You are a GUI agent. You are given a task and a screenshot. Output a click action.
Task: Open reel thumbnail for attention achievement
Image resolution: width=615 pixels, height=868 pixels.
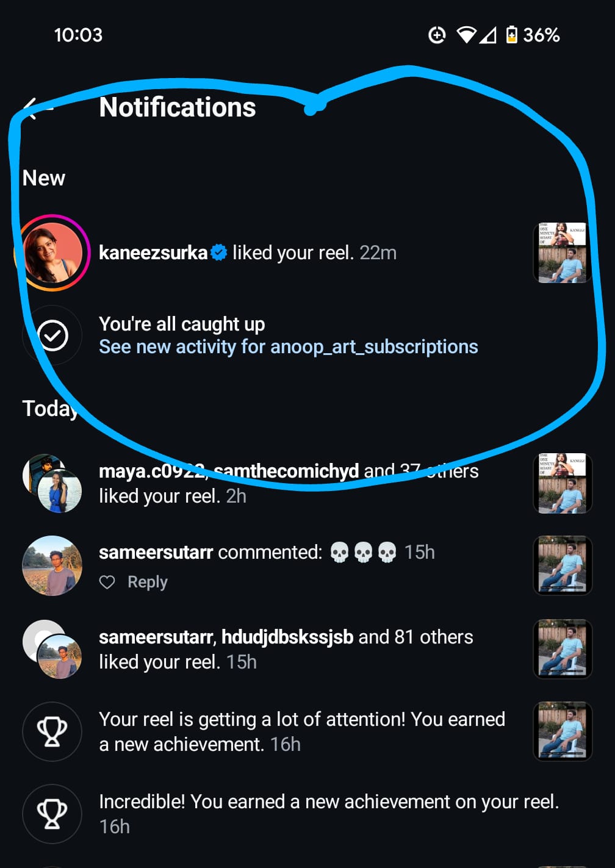tap(562, 731)
